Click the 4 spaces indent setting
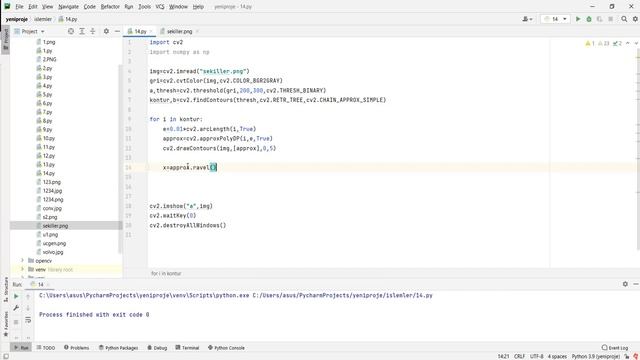The width and height of the screenshot is (640, 360). 557,356
